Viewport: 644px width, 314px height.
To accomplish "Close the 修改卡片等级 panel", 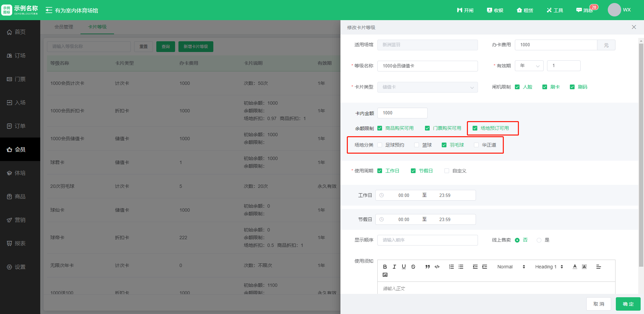I will tap(634, 27).
